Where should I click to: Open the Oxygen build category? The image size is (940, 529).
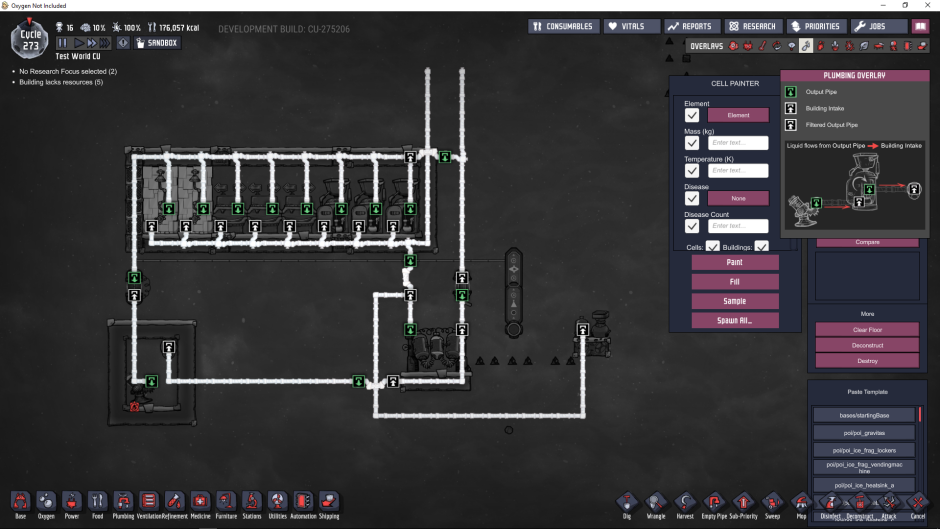tap(46, 505)
